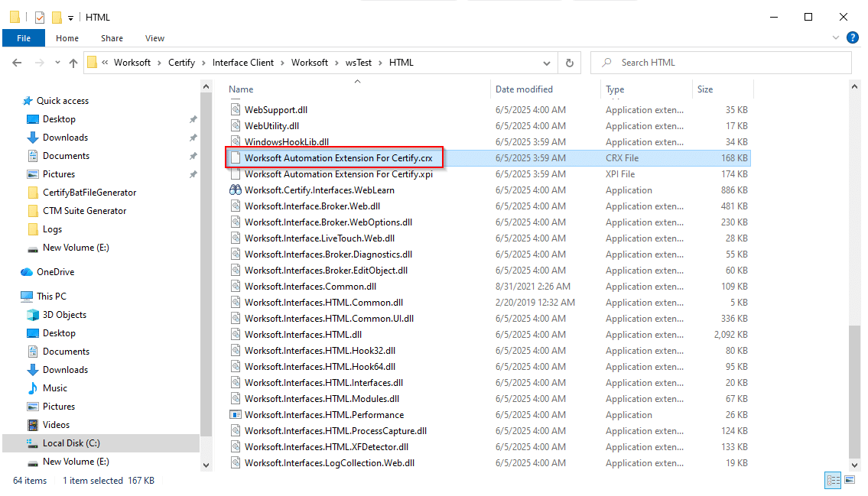Open the View ribbon tab
Viewport: 868px width, 496px height.
pos(154,38)
